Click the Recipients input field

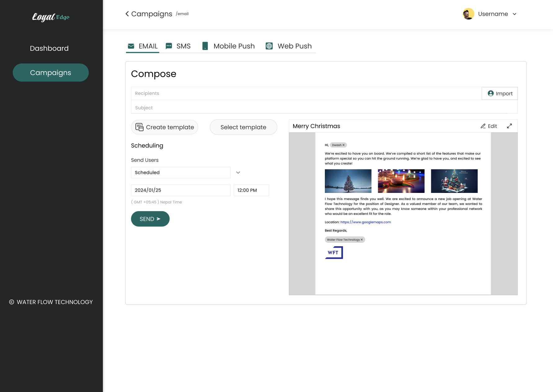(x=306, y=93)
